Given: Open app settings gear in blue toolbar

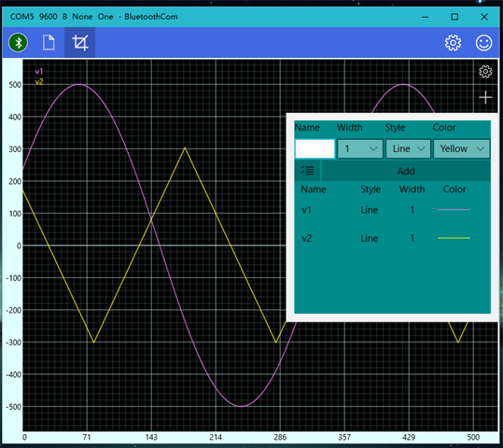Looking at the screenshot, I should [x=453, y=43].
